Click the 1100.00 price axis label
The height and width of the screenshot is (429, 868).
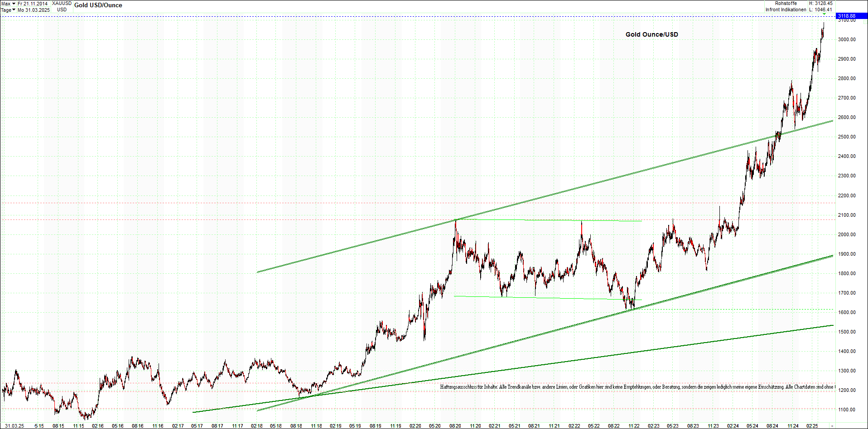pyautogui.click(x=847, y=410)
